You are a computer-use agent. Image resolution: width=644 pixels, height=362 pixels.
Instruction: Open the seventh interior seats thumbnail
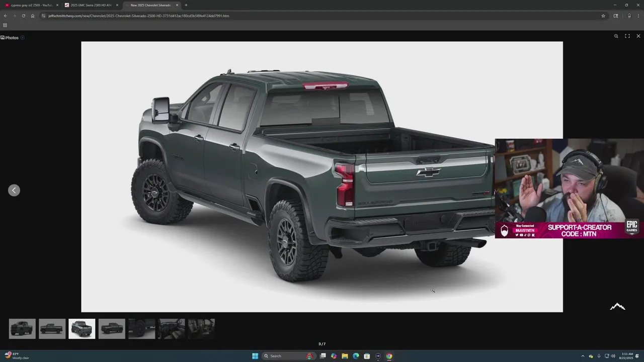201,329
